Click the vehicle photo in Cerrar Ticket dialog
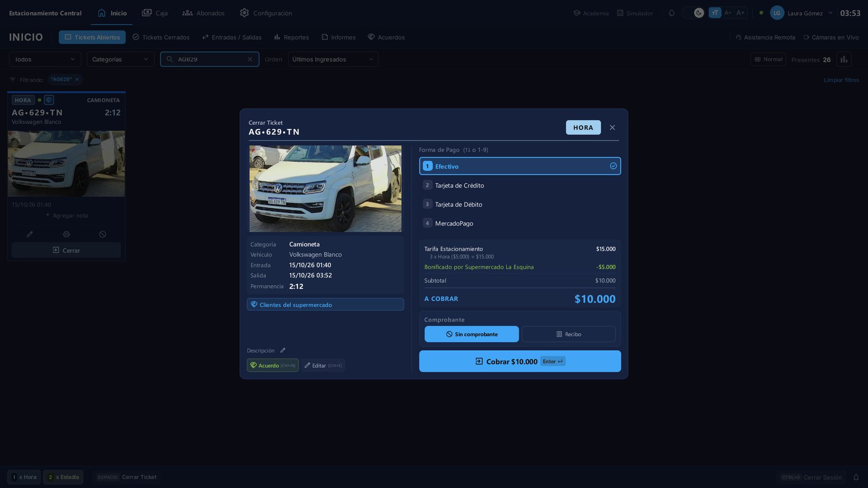The width and height of the screenshot is (868, 488). click(x=325, y=189)
